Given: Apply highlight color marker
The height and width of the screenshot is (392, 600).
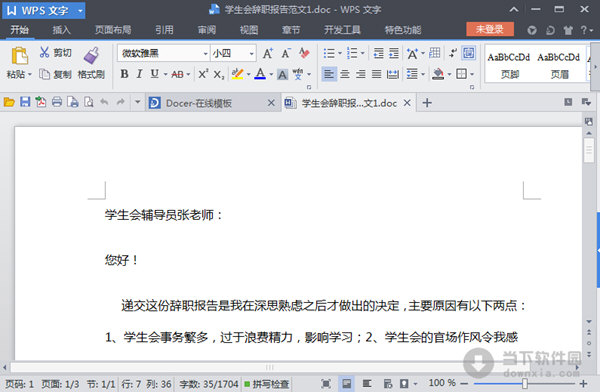Looking at the screenshot, I should tap(238, 74).
